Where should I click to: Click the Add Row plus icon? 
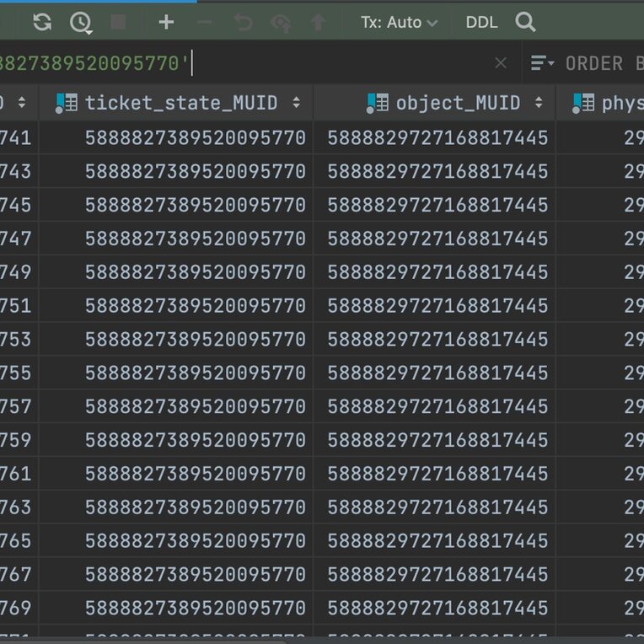(x=166, y=23)
